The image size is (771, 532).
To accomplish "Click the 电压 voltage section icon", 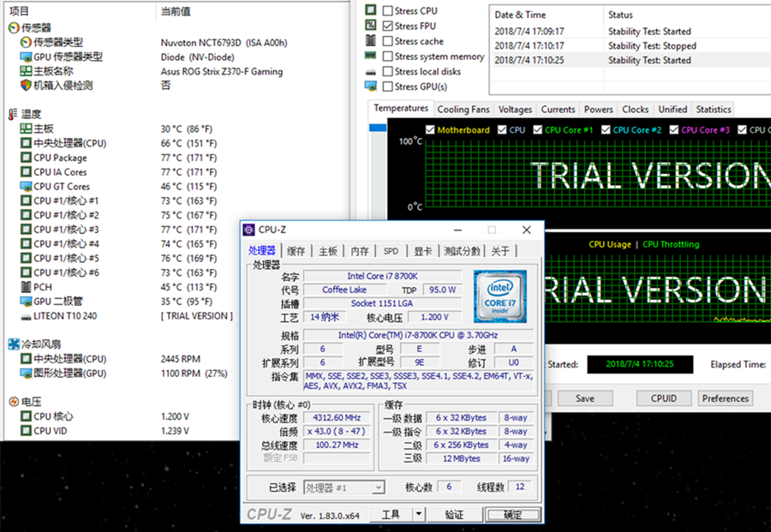I will (x=14, y=402).
